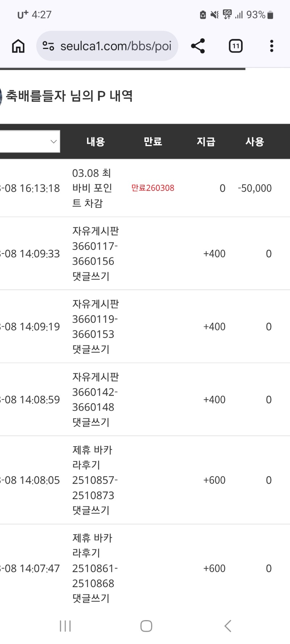Tap the browser home icon
This screenshot has width=290, height=644.
(18, 46)
